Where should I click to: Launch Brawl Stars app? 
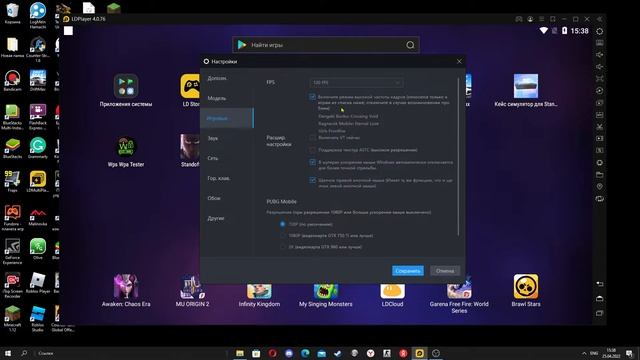point(526,291)
